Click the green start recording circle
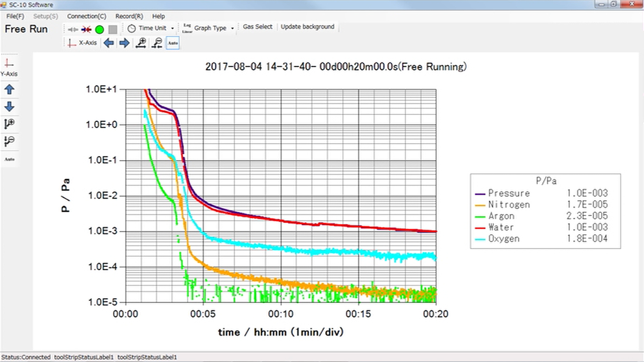The height and width of the screenshot is (362, 644). point(100,29)
